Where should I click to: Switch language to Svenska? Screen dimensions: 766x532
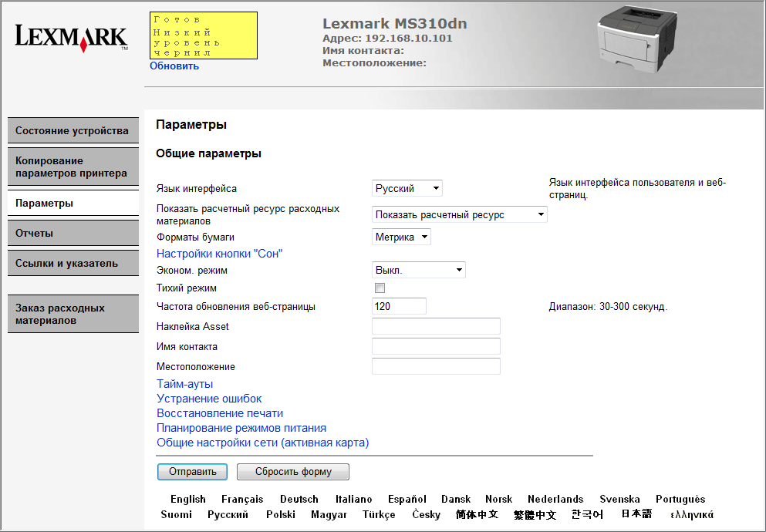click(x=619, y=499)
